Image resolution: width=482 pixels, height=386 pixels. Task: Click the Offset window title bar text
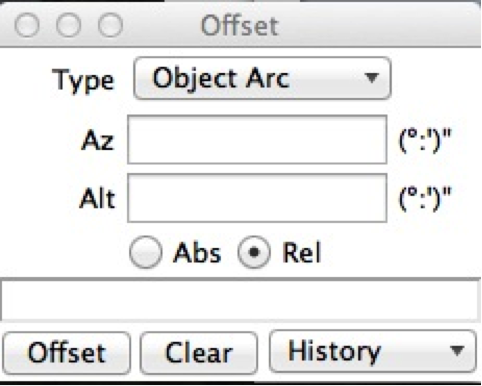[x=240, y=26]
